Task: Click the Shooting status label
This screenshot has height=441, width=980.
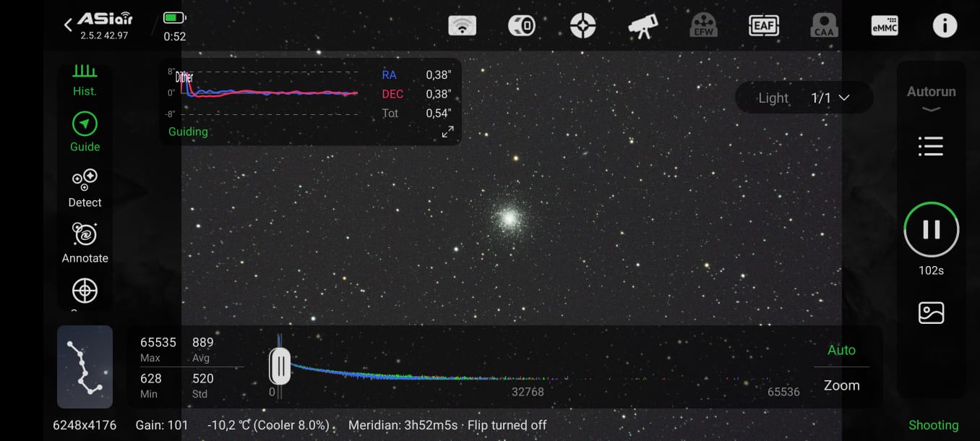Action: pyautogui.click(x=933, y=425)
